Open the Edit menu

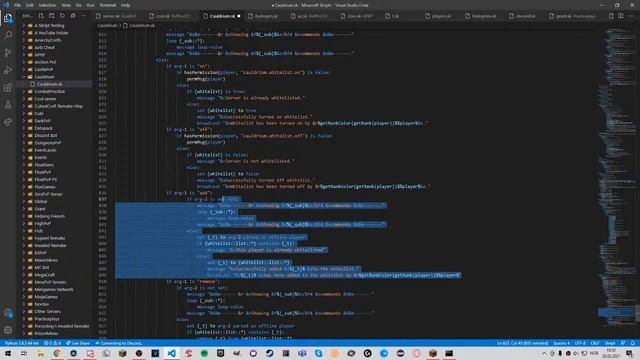(29, 5)
